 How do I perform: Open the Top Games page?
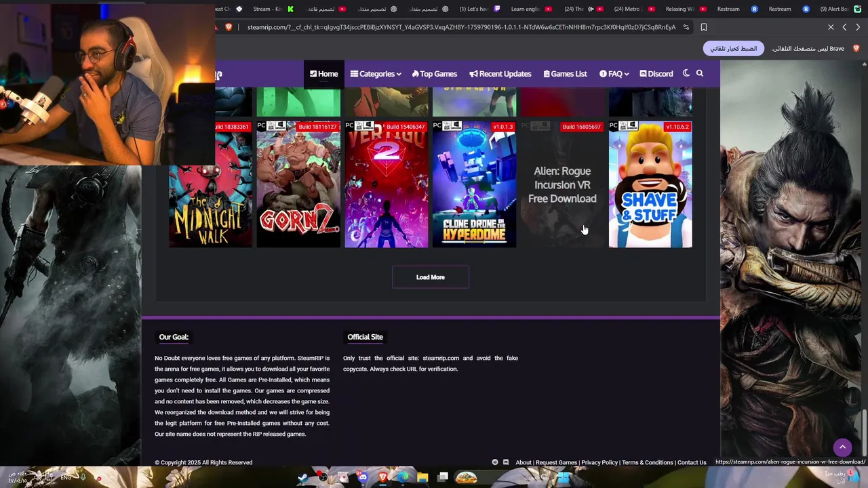click(435, 74)
